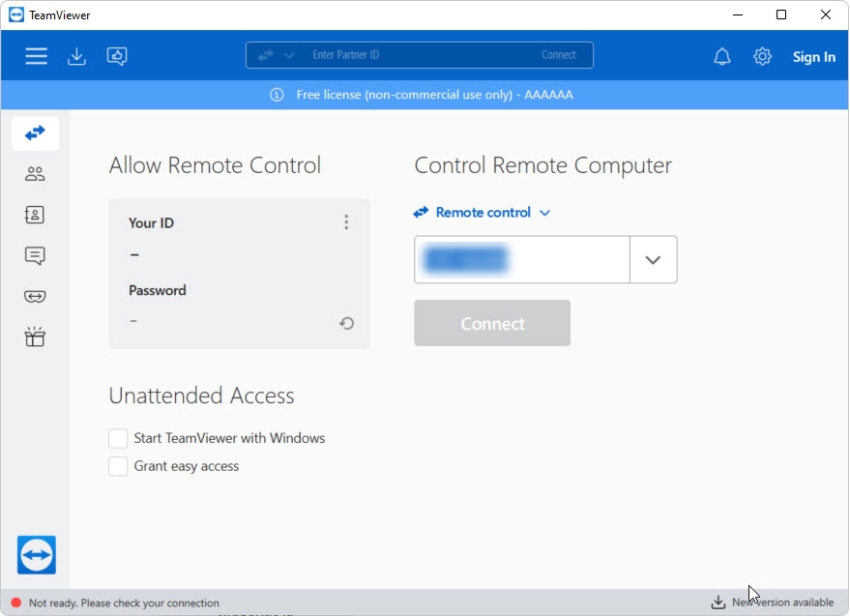Open the notifications bell
This screenshot has height=616, width=850.
click(722, 56)
